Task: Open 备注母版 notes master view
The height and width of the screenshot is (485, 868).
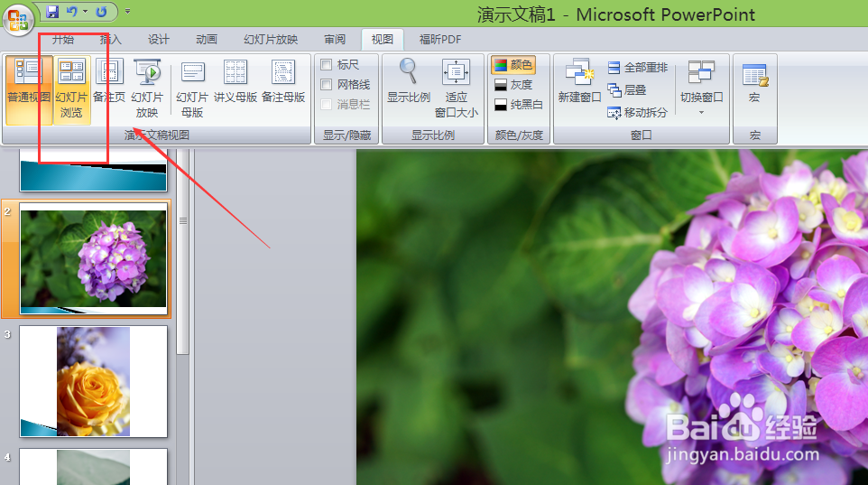Action: click(283, 82)
